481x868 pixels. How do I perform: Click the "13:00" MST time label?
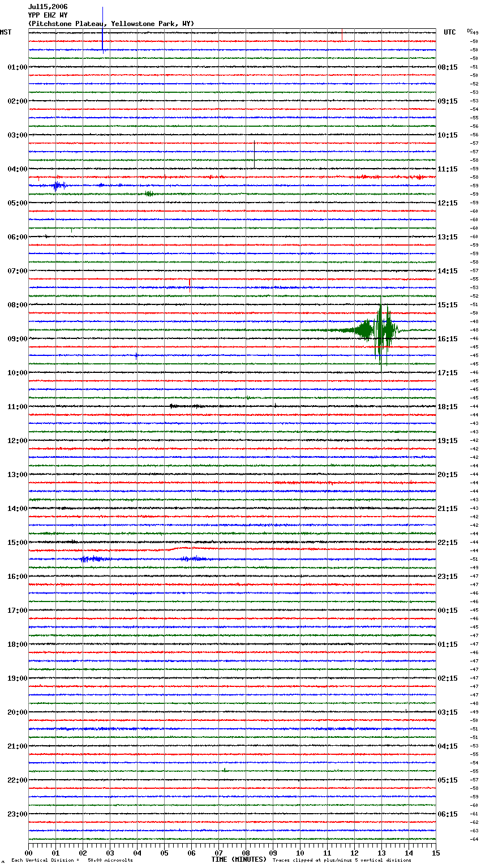click(x=18, y=475)
